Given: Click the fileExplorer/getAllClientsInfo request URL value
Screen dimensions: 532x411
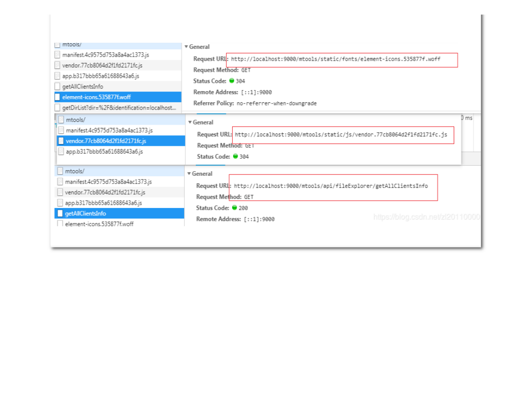Looking at the screenshot, I should 331,186.
